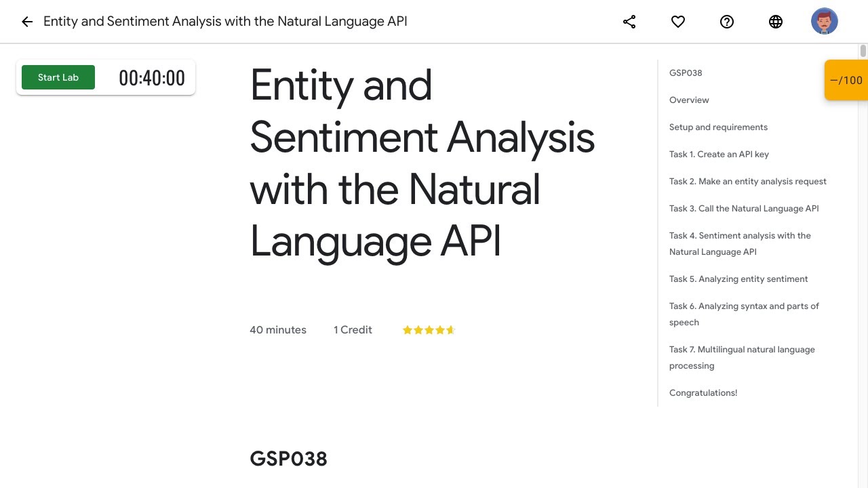Viewport: 868px width, 488px height.
Task: Open Task 4. Sentiment analysis section
Action: click(x=740, y=243)
